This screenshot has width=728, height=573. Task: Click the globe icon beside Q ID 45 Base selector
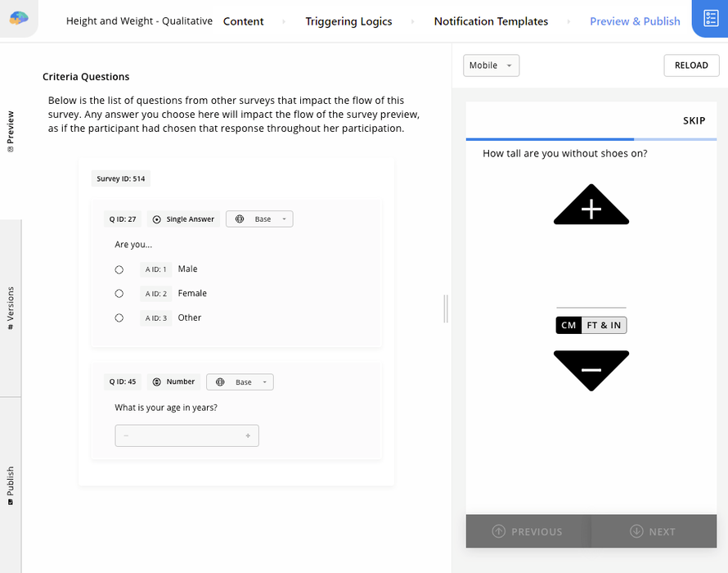point(219,381)
